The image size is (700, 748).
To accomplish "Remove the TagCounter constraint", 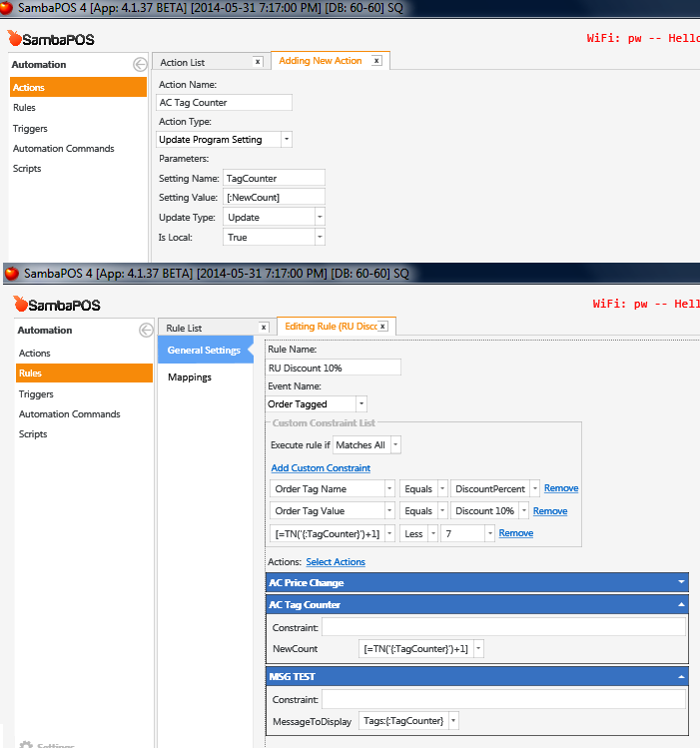I will point(516,533).
